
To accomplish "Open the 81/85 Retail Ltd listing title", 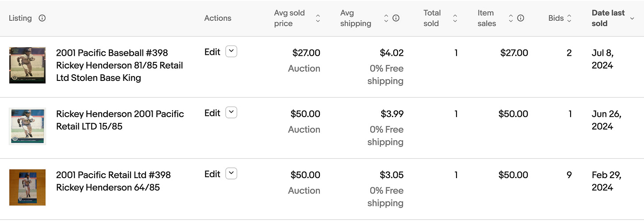I will point(119,65).
